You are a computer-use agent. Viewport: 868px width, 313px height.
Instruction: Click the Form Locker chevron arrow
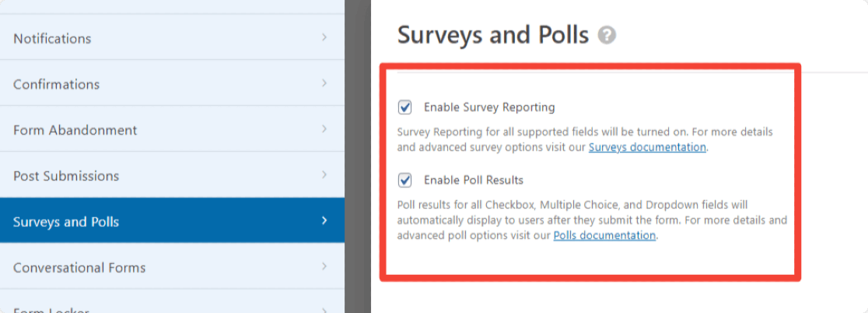click(x=324, y=310)
